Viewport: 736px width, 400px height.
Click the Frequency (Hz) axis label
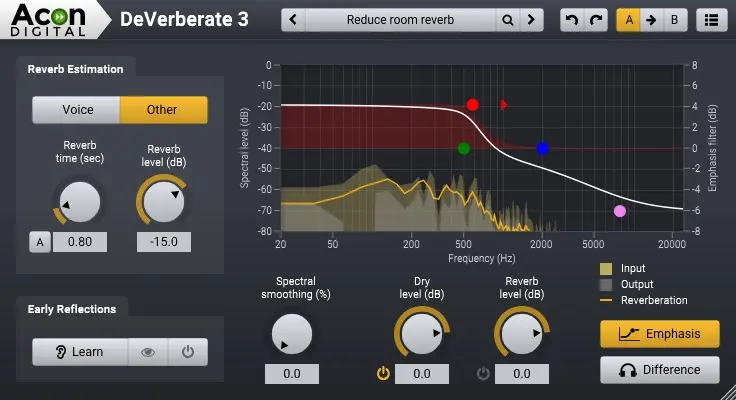point(482,259)
